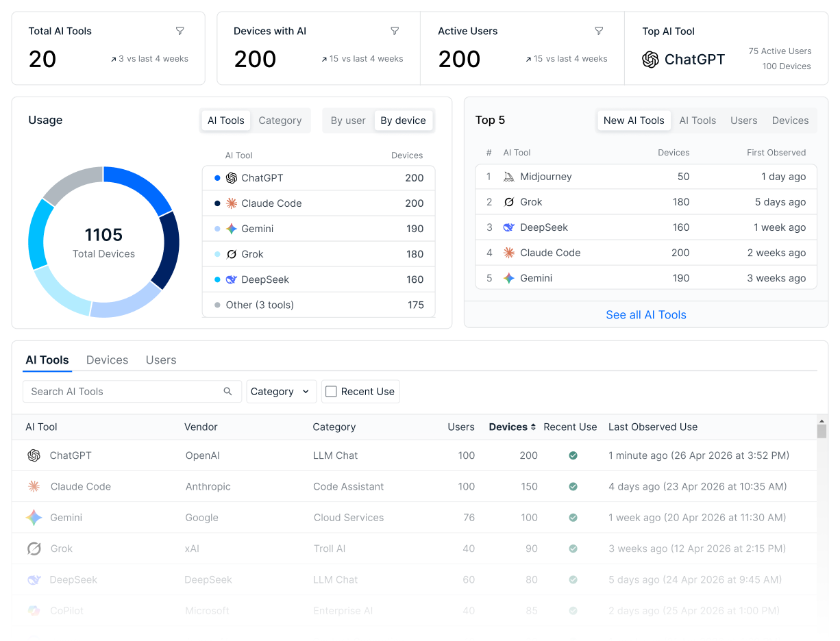Select the Users tab in Top 5
The height and width of the screenshot is (641, 840).
744,121
